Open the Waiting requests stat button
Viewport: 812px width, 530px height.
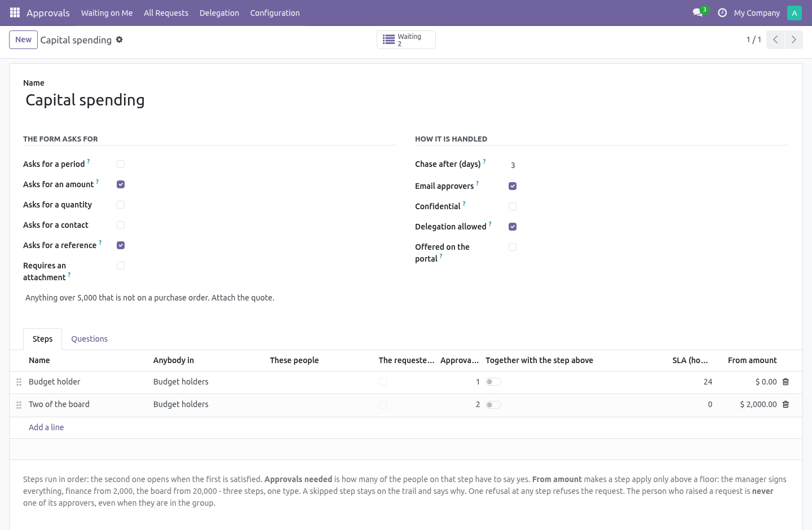[x=406, y=39]
